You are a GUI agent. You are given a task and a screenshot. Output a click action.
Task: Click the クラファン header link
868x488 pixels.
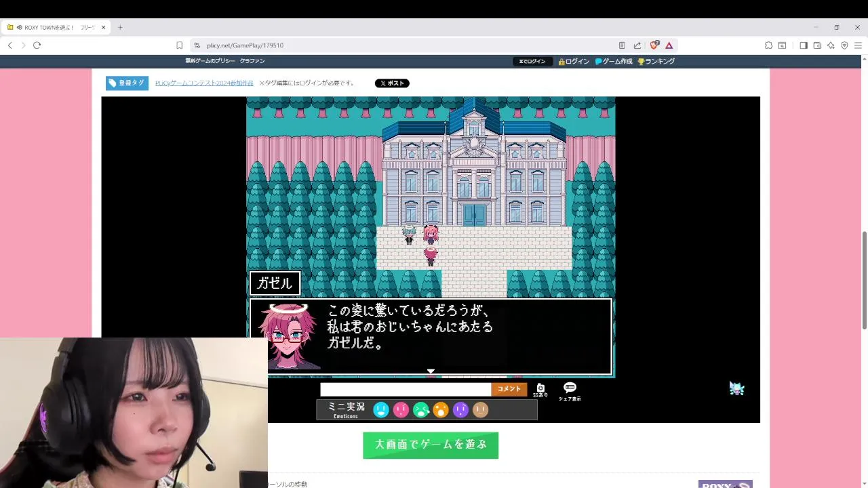[252, 61]
